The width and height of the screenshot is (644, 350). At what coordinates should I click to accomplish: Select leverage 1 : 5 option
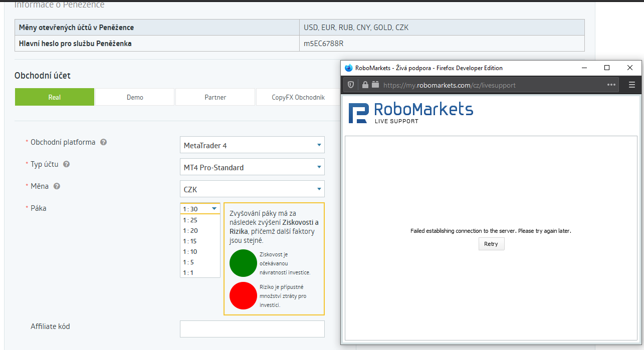tap(200, 262)
